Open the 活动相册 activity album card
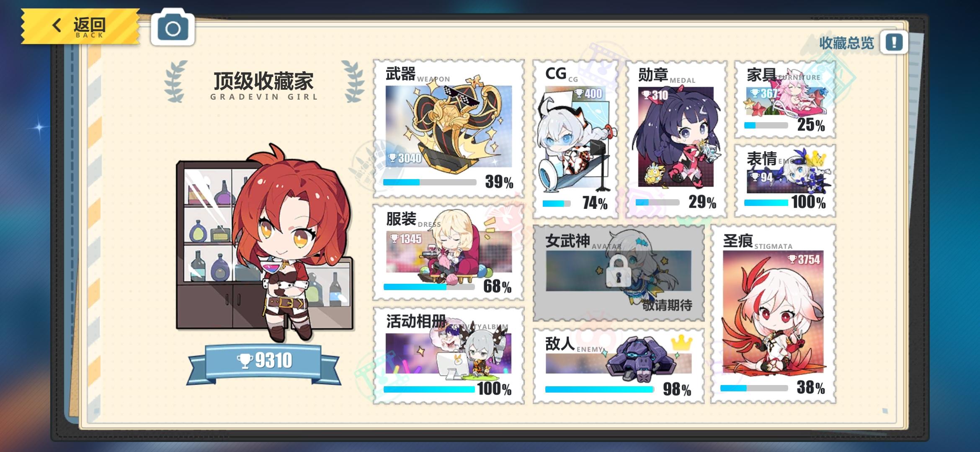 click(449, 356)
